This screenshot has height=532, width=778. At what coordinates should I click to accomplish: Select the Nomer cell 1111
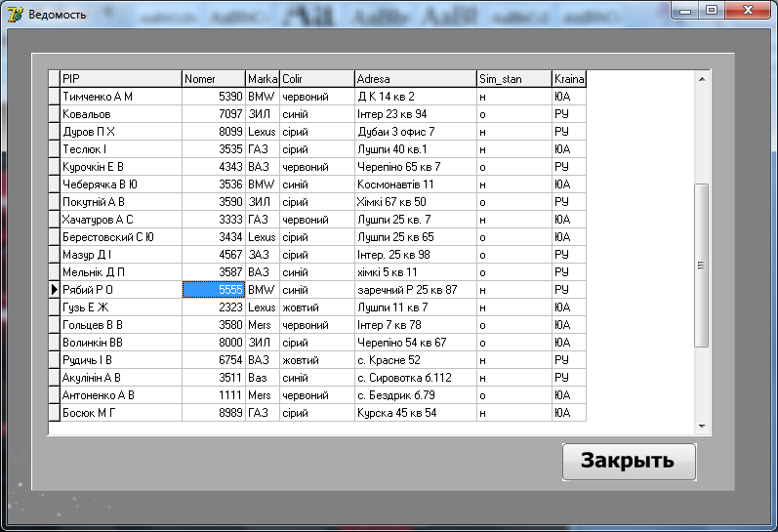(x=214, y=395)
